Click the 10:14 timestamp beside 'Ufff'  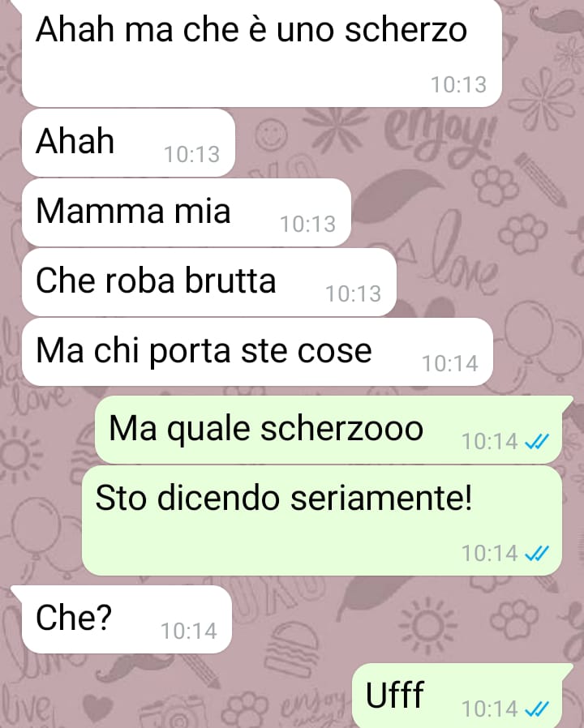tap(490, 709)
